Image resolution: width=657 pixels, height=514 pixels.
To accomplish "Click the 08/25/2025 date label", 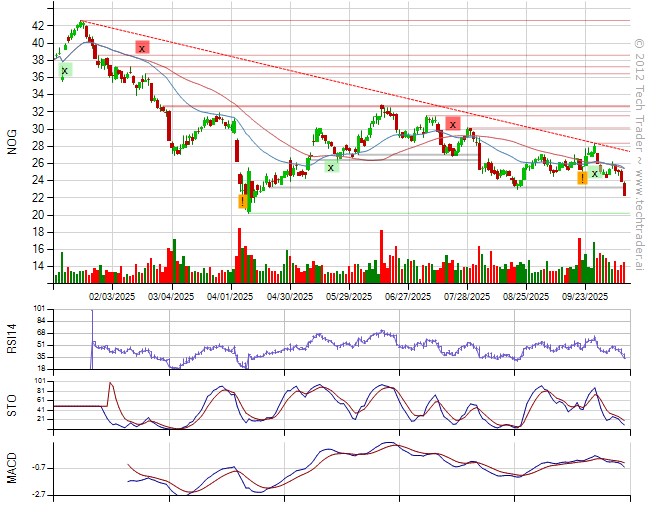I will pyautogui.click(x=526, y=296).
